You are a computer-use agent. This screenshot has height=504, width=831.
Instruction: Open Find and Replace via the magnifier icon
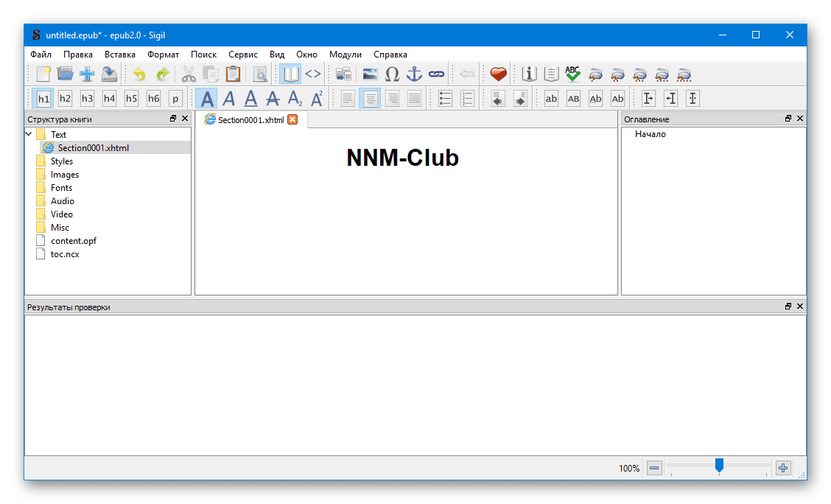click(259, 74)
